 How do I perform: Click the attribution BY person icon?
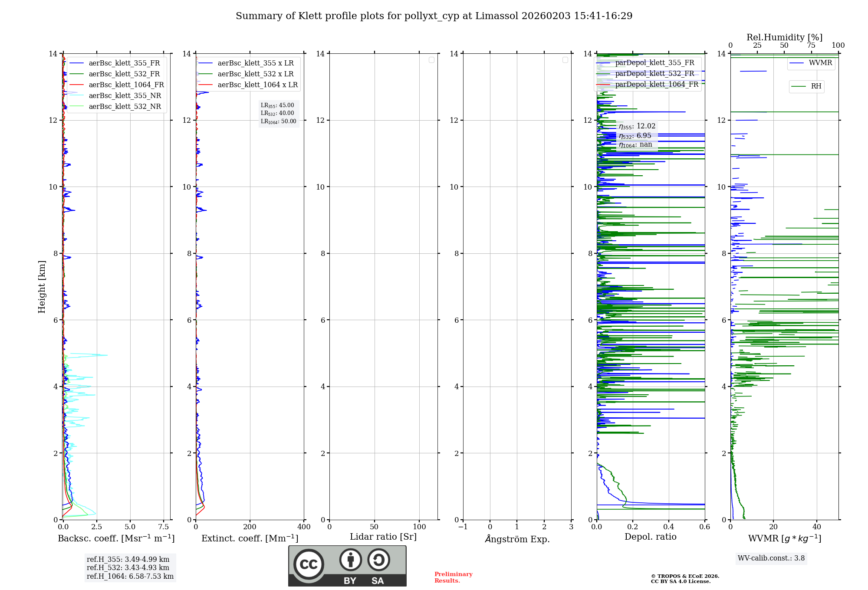click(350, 560)
